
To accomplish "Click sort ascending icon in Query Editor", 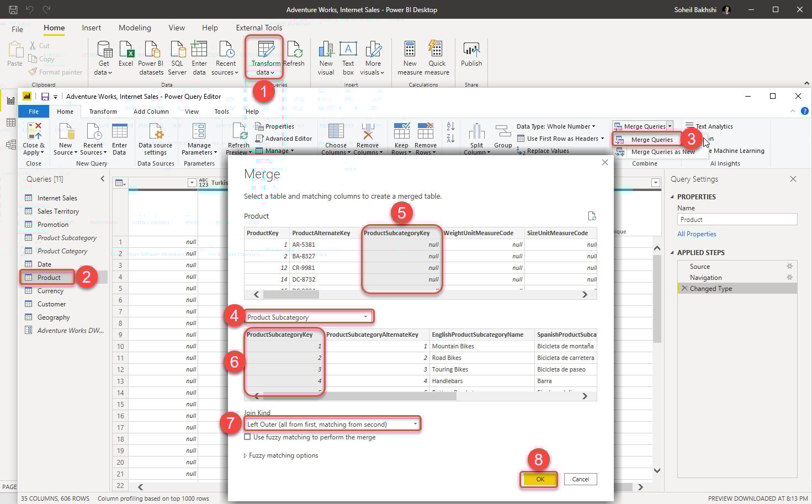I will [450, 126].
